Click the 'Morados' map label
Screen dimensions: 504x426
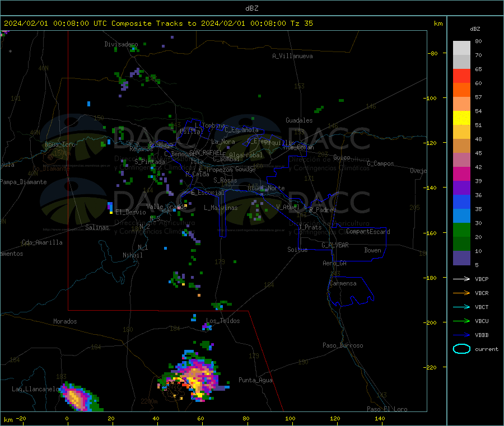point(66,321)
